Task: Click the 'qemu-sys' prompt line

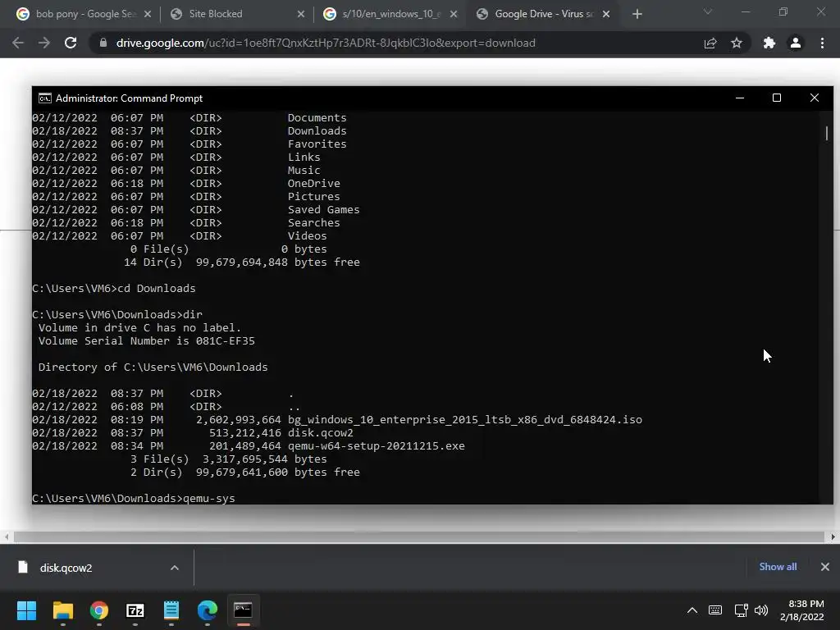Action: coord(134,498)
